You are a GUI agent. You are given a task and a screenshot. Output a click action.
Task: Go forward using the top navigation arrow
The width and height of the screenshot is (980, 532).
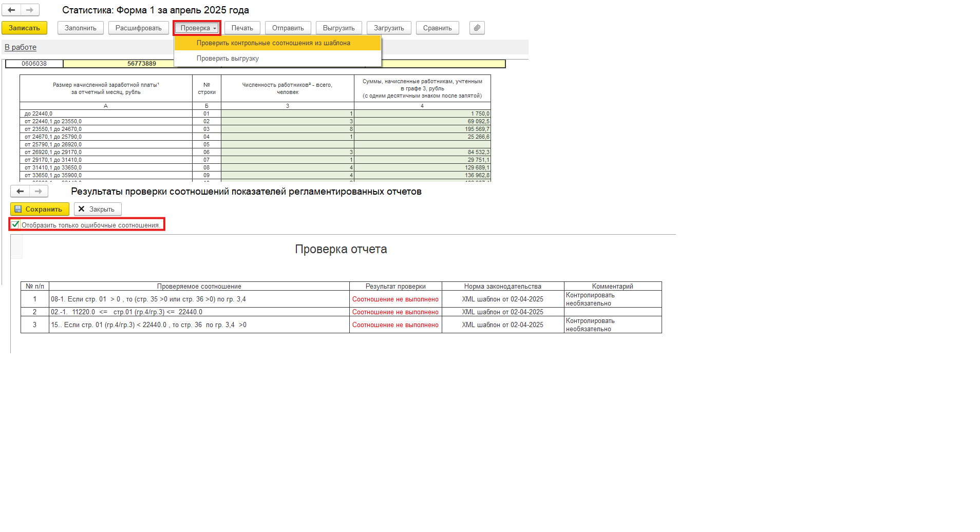click(30, 10)
